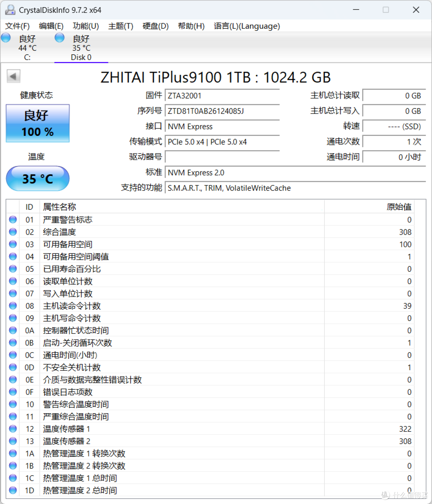Open the 硬盘(D) menu
Viewport: 432px width, 504px height.
[x=156, y=26]
